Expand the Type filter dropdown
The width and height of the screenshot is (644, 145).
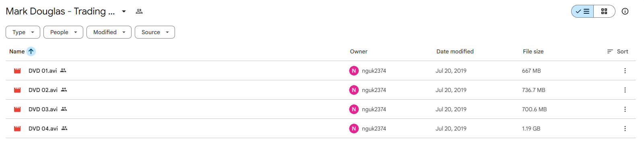[23, 32]
